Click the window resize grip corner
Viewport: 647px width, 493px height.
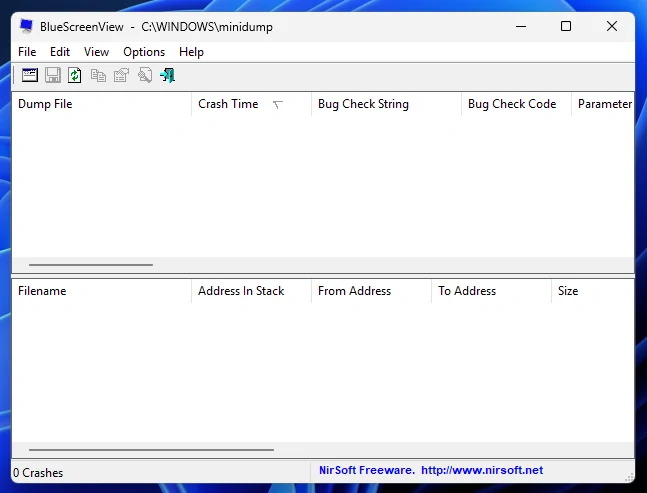629,477
